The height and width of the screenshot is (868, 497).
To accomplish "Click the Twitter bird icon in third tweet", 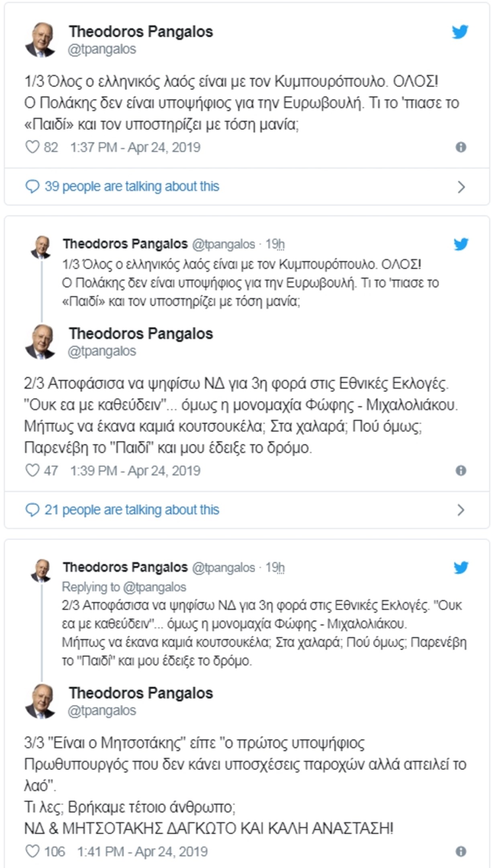I will pos(461,567).
